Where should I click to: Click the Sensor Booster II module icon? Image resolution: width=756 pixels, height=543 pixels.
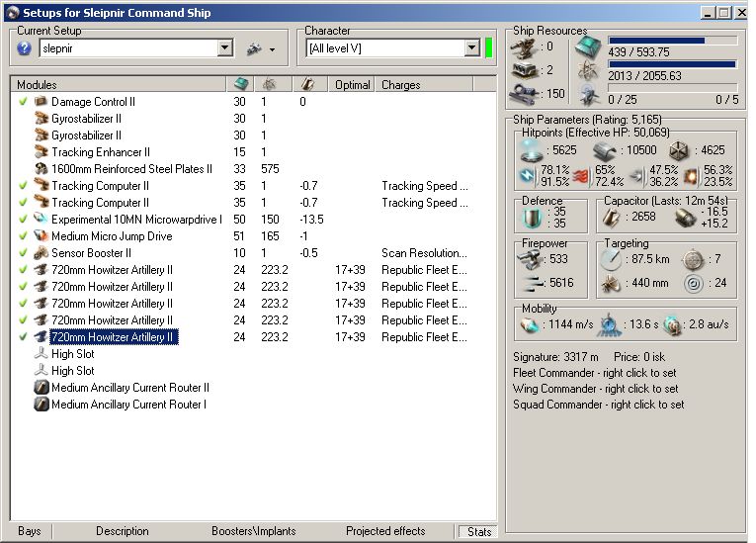tap(41, 253)
